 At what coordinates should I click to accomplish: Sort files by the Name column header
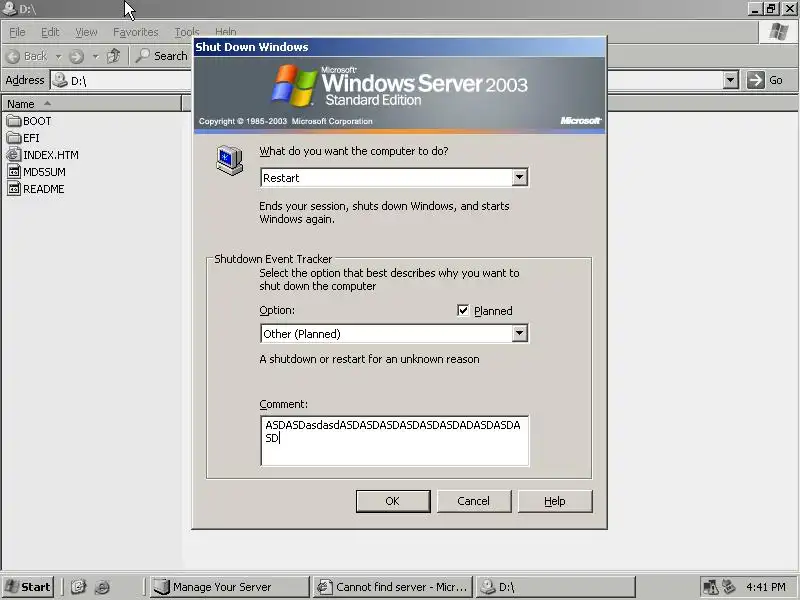pyautogui.click(x=91, y=104)
